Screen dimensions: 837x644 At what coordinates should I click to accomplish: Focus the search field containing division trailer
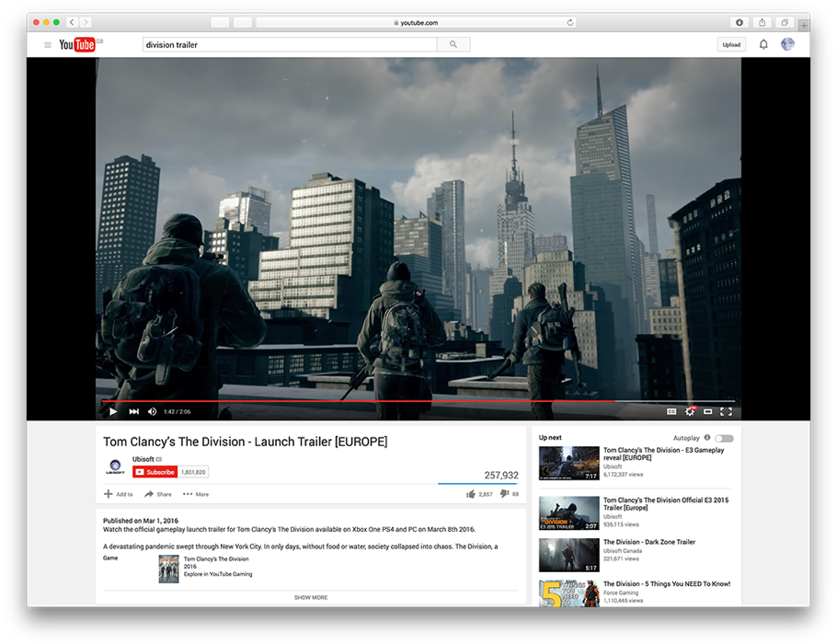point(290,44)
